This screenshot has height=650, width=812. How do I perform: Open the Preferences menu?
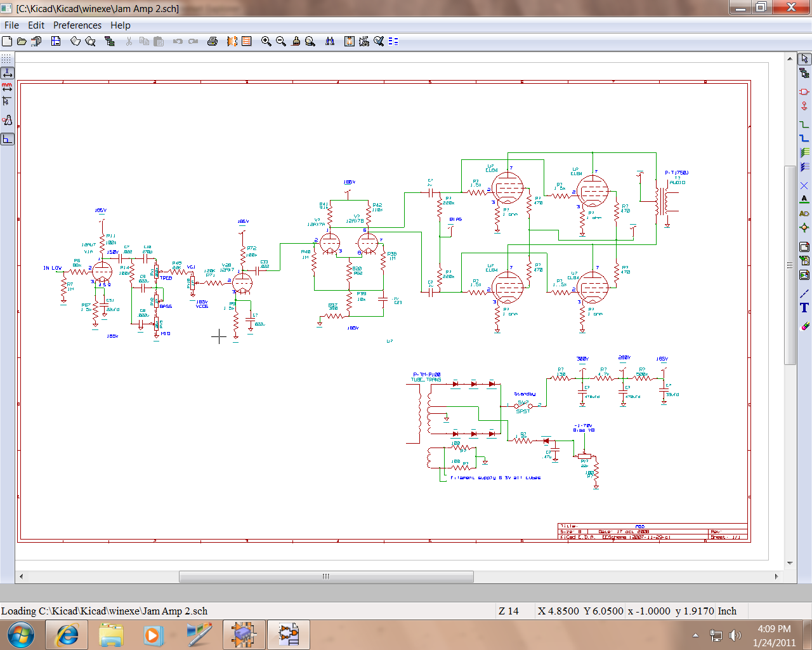tap(77, 25)
